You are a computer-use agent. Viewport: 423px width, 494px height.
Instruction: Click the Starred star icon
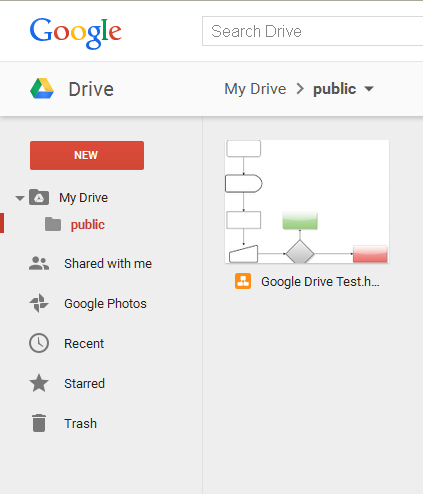click(39, 383)
